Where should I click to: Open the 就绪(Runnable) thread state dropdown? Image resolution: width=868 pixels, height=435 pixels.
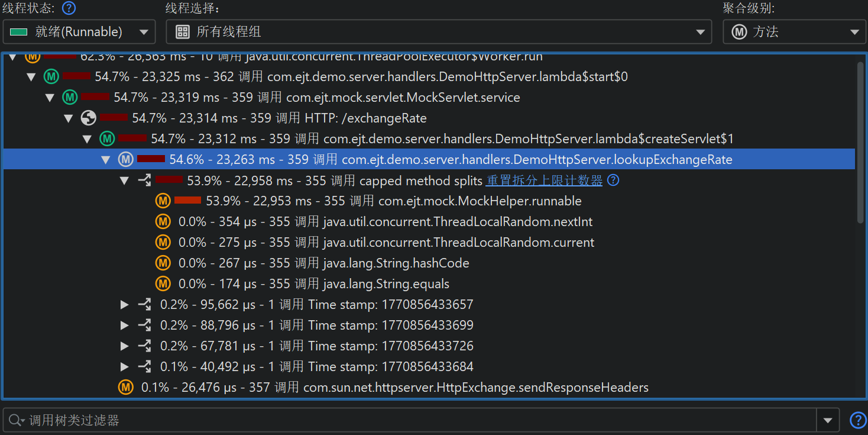pyautogui.click(x=79, y=32)
